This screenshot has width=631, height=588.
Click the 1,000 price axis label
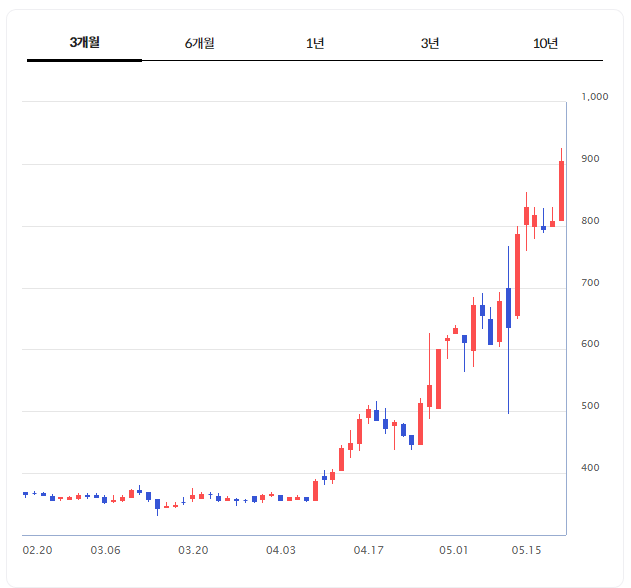pyautogui.click(x=594, y=97)
